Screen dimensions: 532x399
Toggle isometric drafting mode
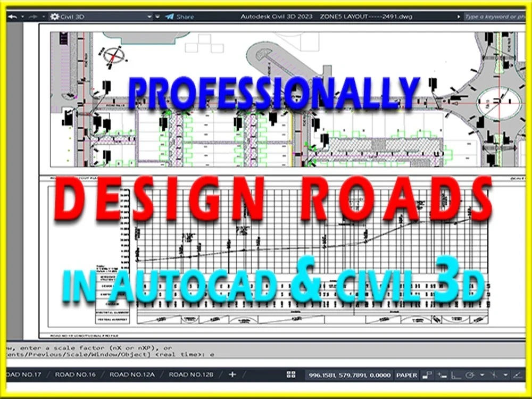tap(471, 375)
